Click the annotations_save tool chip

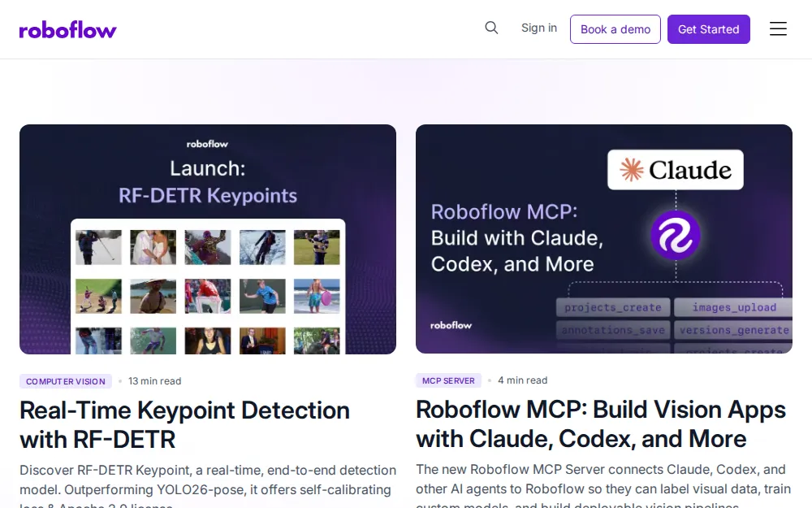click(613, 330)
